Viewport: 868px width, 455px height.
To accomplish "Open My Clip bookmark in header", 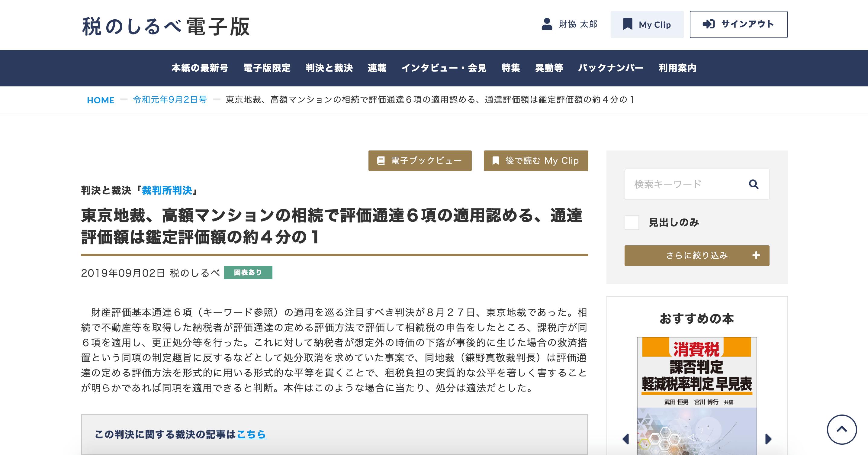I will click(x=647, y=24).
